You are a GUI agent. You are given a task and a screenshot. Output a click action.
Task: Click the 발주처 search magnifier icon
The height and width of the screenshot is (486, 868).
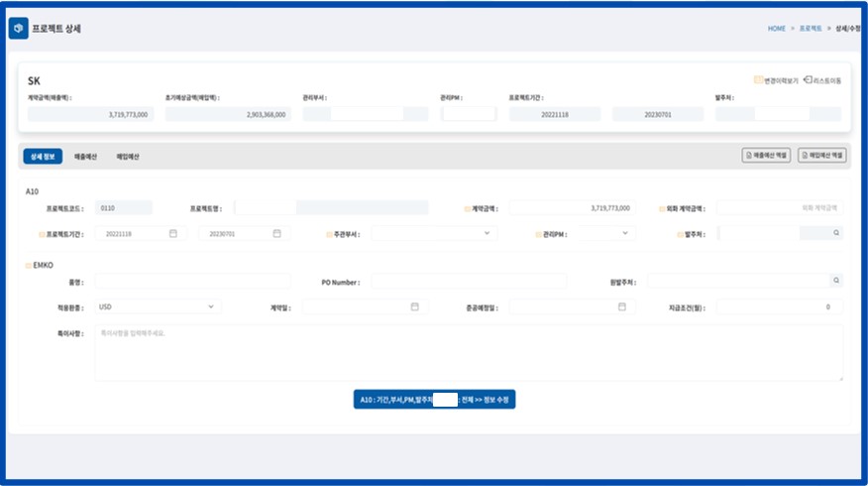pos(836,233)
